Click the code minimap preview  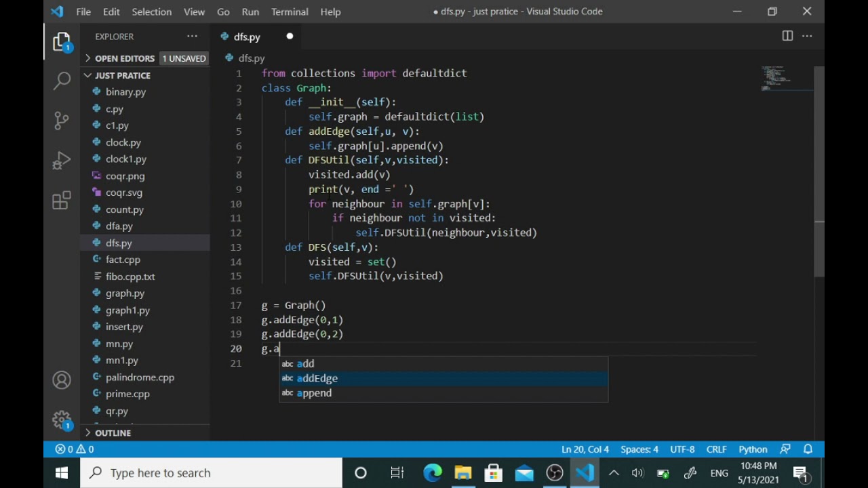click(786, 79)
